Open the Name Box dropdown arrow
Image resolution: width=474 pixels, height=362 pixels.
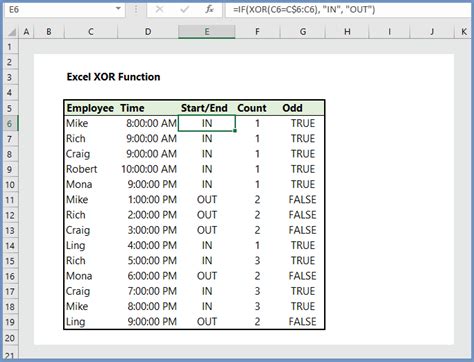click(x=118, y=9)
